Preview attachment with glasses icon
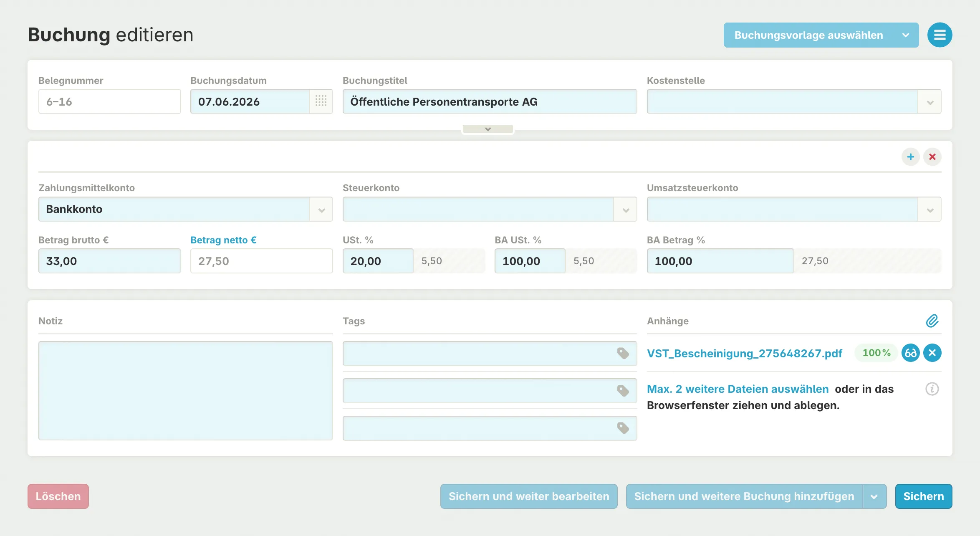Image resolution: width=980 pixels, height=536 pixels. [x=910, y=353]
